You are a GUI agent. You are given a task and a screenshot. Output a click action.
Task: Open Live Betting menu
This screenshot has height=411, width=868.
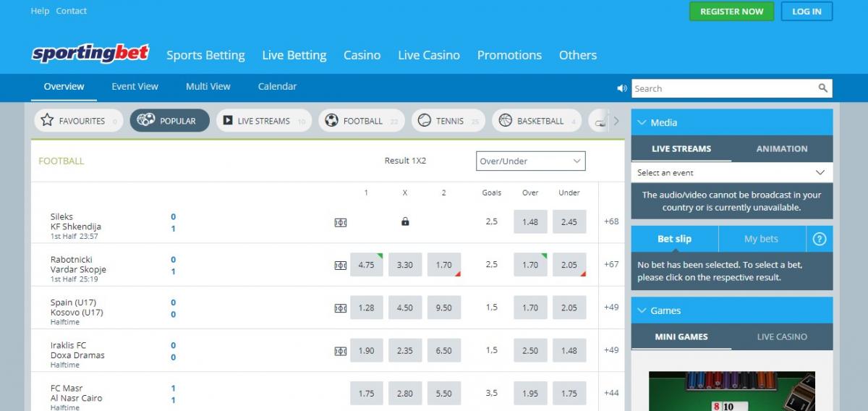(x=294, y=55)
